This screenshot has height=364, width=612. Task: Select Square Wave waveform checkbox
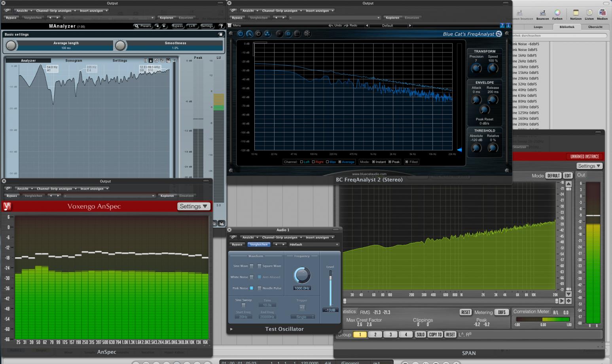click(260, 266)
